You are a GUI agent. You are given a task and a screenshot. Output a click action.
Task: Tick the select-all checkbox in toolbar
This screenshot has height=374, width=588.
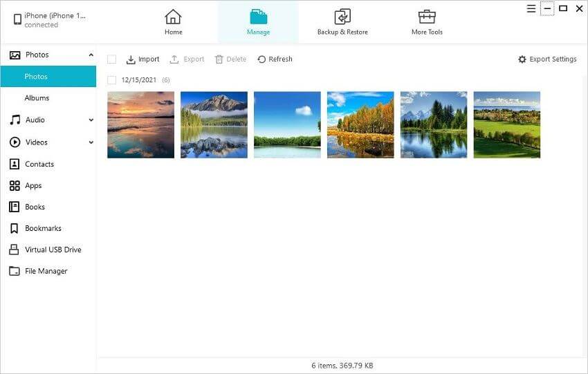(112, 59)
